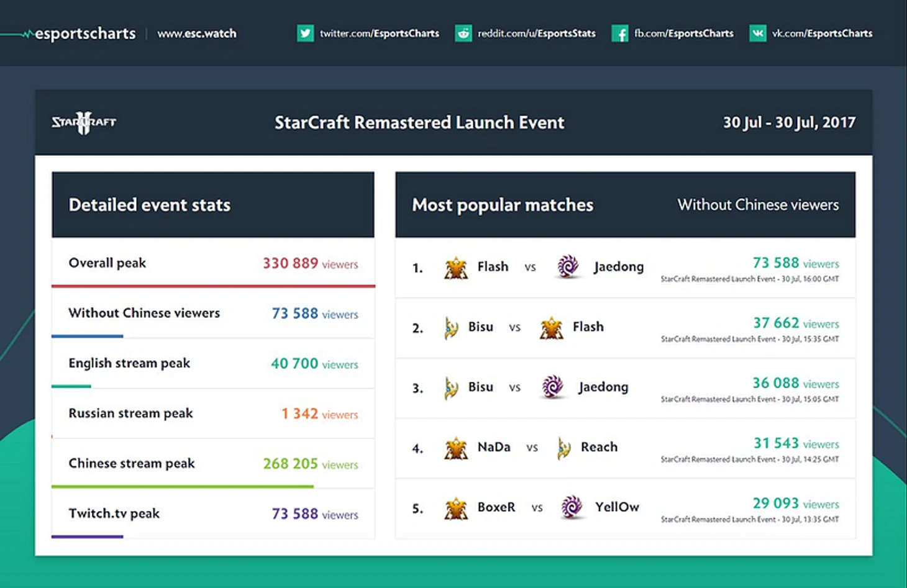Screen dimensions: 907x588
Task: Click the Protoss icon beside Reach
Action: (564, 448)
